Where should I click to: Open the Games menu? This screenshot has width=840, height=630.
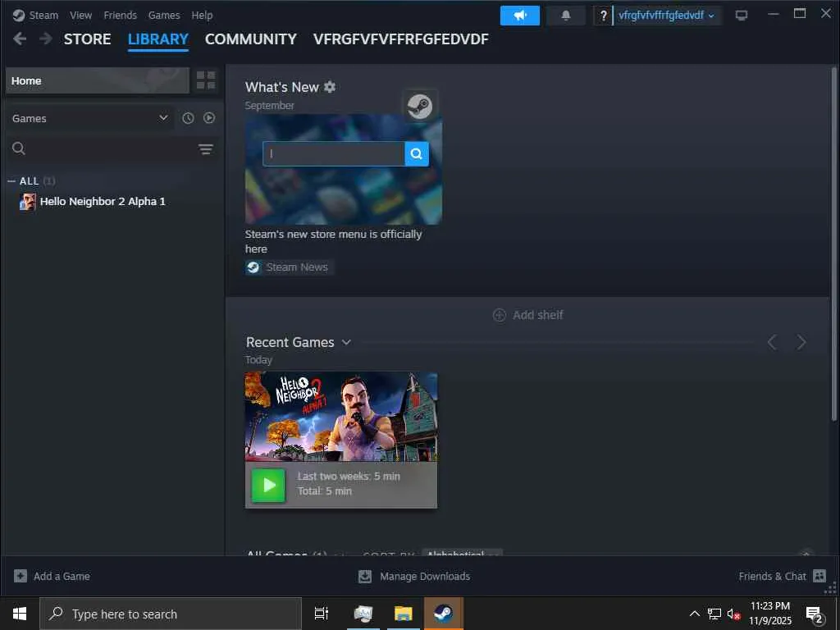(x=164, y=15)
